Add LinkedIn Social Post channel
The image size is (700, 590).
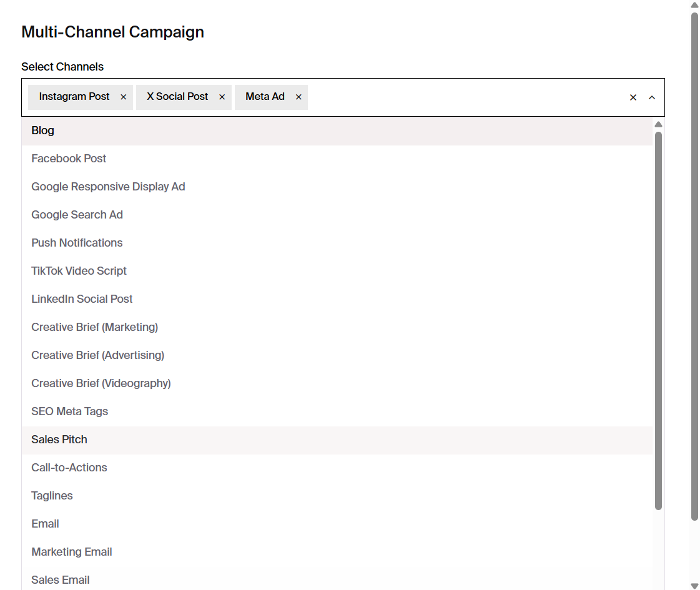pyautogui.click(x=82, y=299)
